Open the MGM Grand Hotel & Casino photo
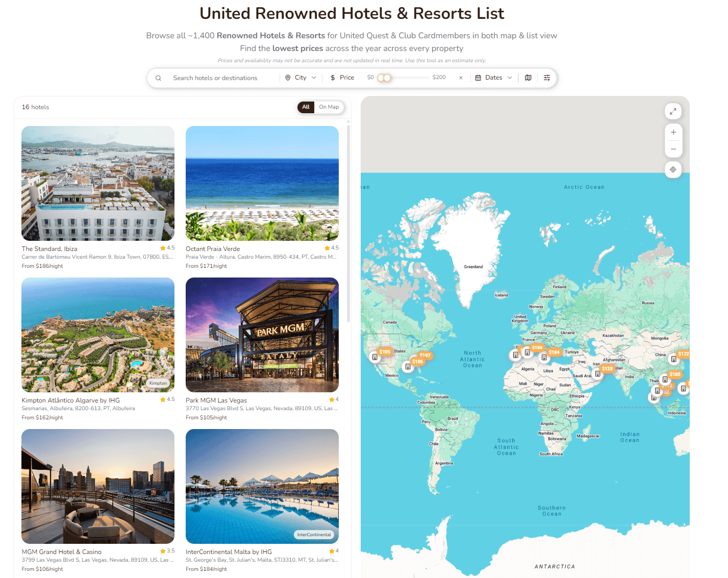 click(98, 486)
